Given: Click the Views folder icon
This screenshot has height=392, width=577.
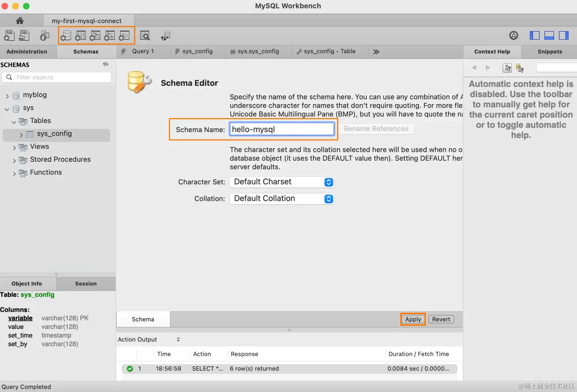Looking at the screenshot, I should pyautogui.click(x=23, y=147).
